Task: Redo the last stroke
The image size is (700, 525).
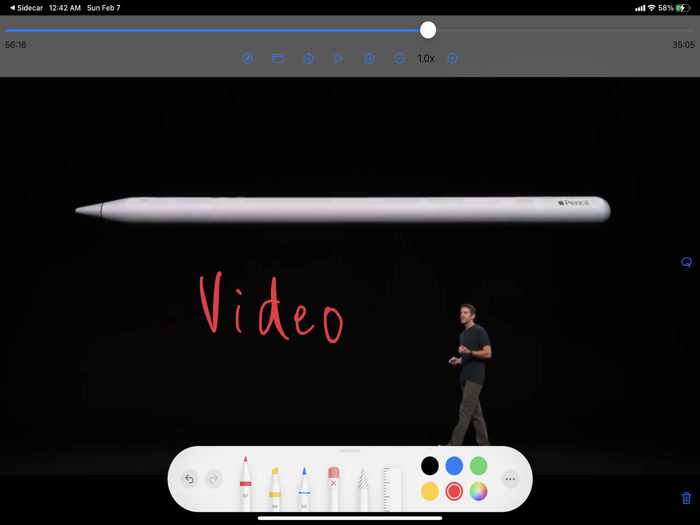Action: coord(213,479)
